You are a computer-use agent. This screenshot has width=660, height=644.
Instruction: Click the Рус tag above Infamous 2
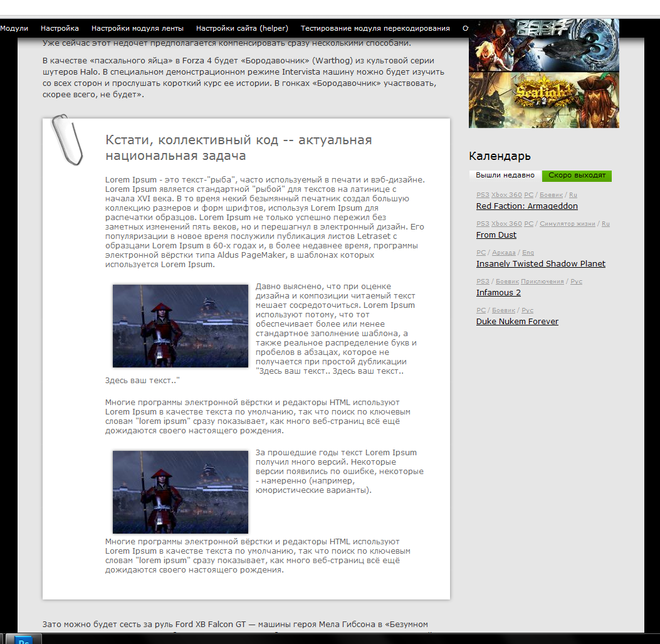576,282
